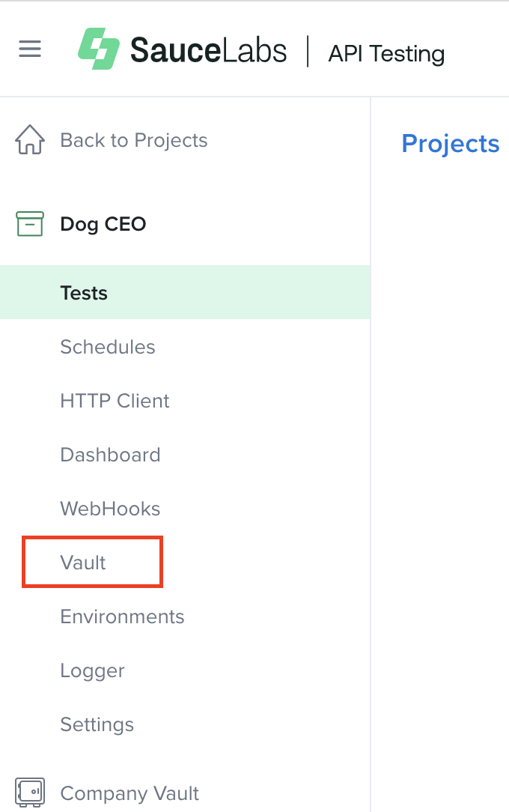The image size is (509, 812).
Task: Switch to the Schedules section
Action: point(107,346)
